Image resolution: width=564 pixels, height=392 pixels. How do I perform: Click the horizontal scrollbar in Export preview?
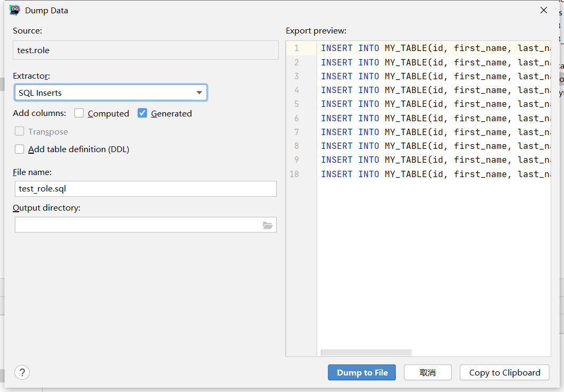point(366,353)
